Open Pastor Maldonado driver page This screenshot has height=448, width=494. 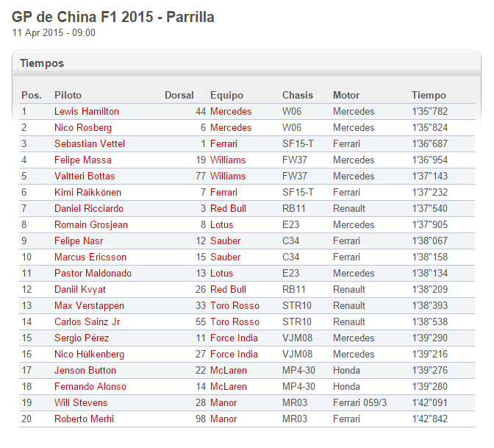(93, 274)
